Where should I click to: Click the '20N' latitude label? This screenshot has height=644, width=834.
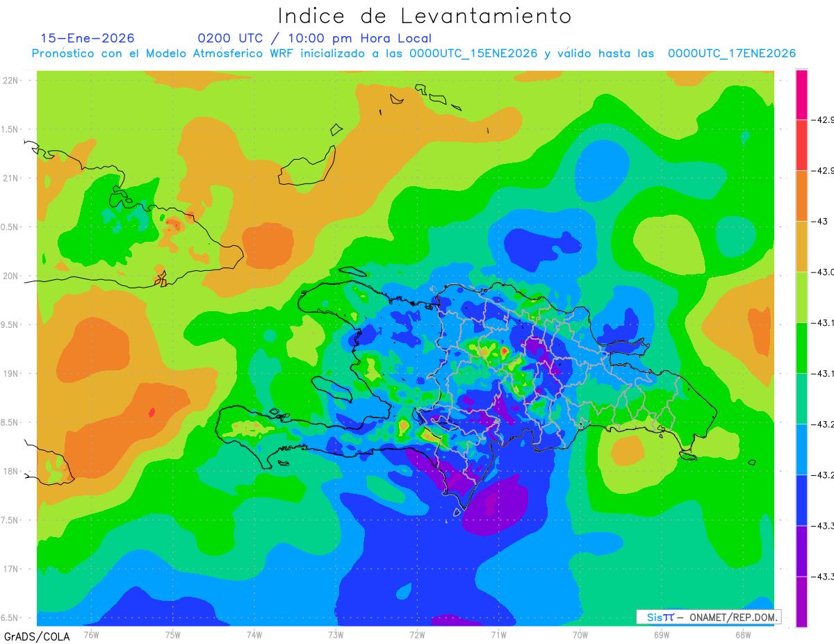coord(10,276)
